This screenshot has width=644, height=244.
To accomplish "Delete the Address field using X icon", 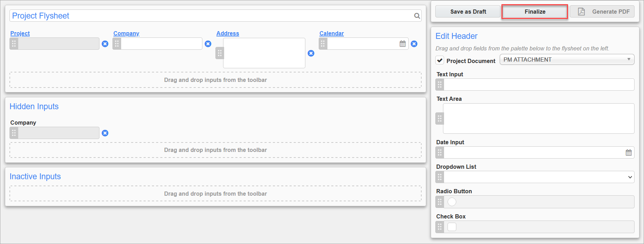I will click(x=311, y=53).
